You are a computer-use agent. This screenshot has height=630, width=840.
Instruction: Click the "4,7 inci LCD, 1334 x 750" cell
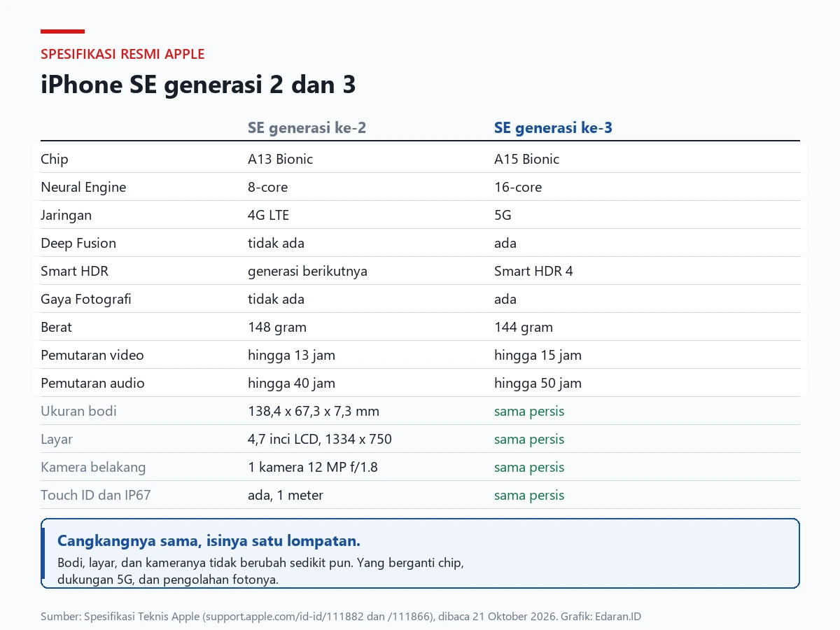click(x=320, y=439)
